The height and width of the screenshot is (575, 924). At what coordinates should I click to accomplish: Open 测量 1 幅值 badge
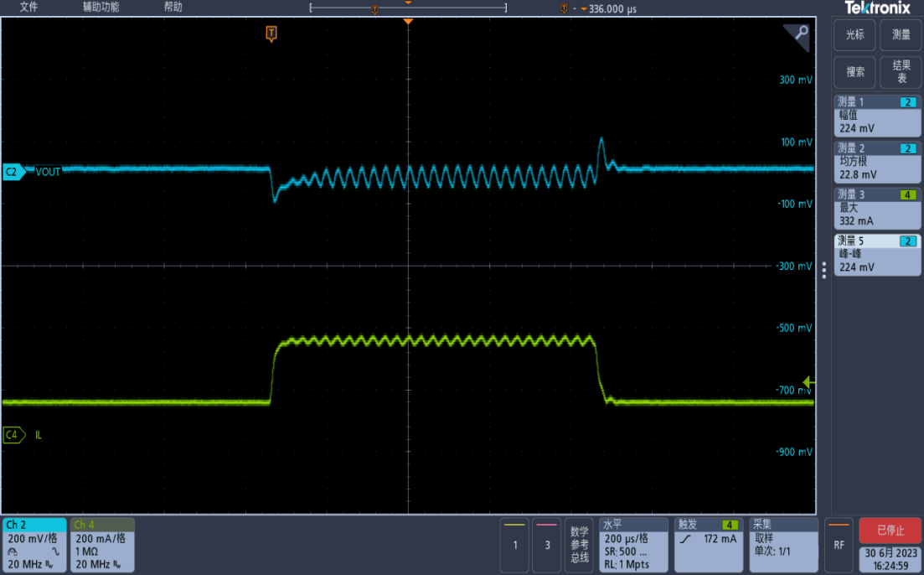click(x=877, y=115)
